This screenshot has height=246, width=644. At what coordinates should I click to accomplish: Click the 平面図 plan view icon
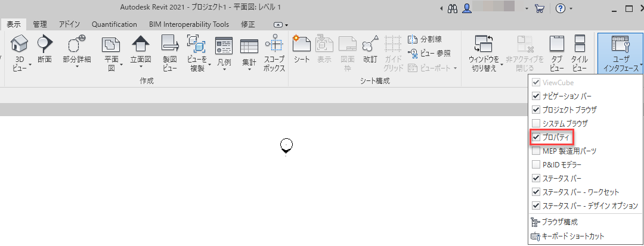click(x=111, y=44)
